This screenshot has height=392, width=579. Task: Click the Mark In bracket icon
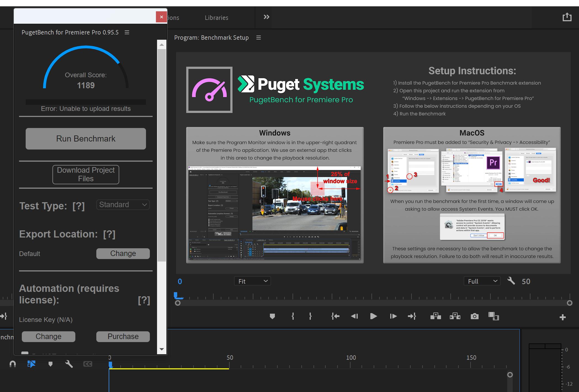(293, 316)
